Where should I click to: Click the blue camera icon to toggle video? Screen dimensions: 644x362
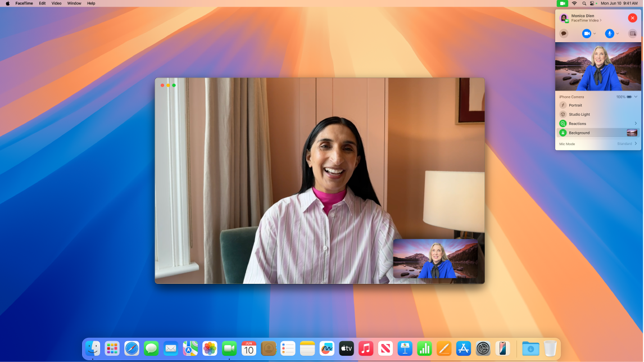(x=586, y=33)
